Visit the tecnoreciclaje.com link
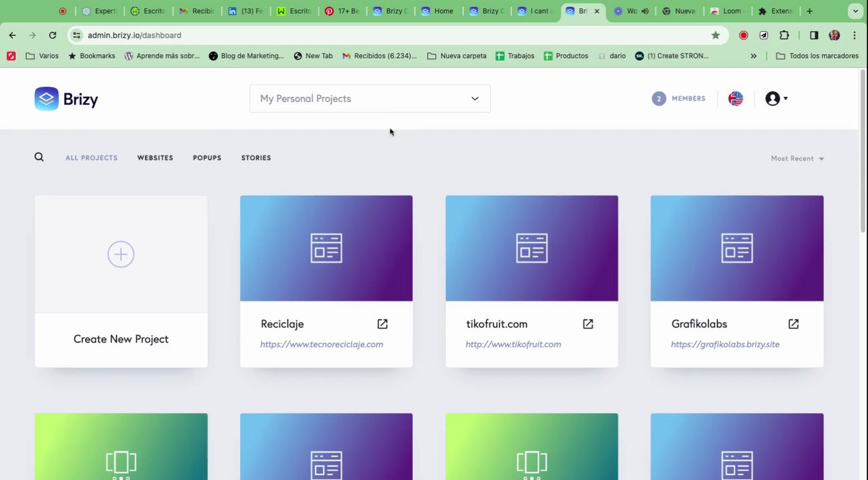The height and width of the screenshot is (480, 868). (x=321, y=345)
